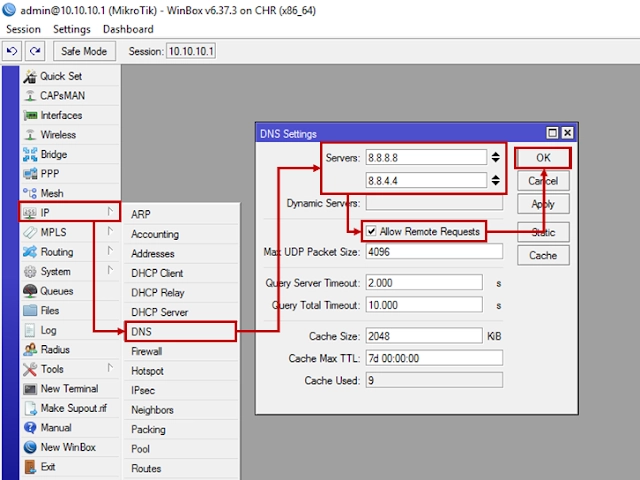Expand the IP submenu arrow

click(110, 211)
